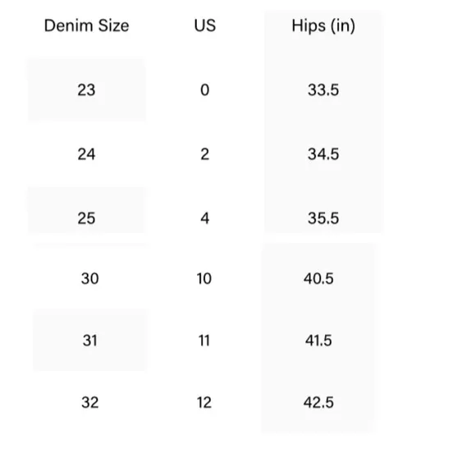Screen dimensions: 476x476
Task: Select denim size 24 cell
Action: [86, 154]
